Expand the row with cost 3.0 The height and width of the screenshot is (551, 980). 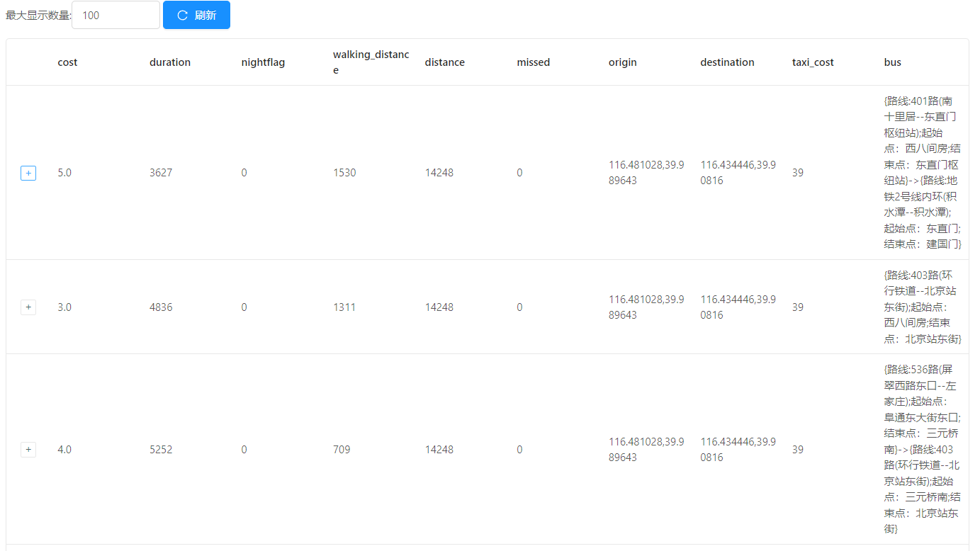pos(28,307)
